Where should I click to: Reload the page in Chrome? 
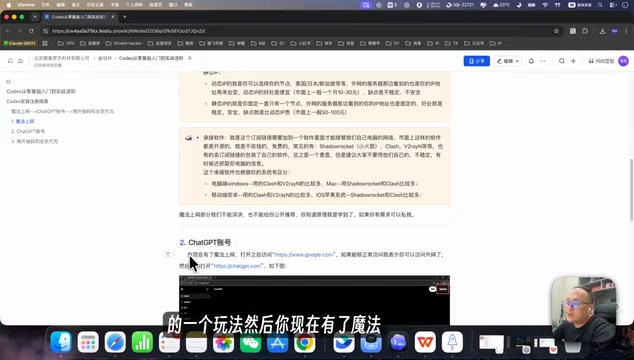[31, 31]
